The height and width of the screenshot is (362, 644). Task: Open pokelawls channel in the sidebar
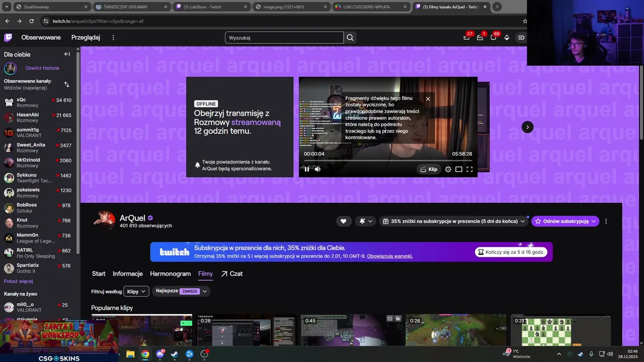click(x=38, y=193)
